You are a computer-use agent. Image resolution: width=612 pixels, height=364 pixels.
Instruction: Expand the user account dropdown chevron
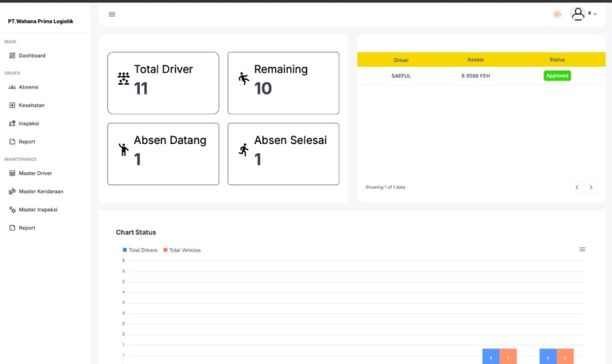595,14
